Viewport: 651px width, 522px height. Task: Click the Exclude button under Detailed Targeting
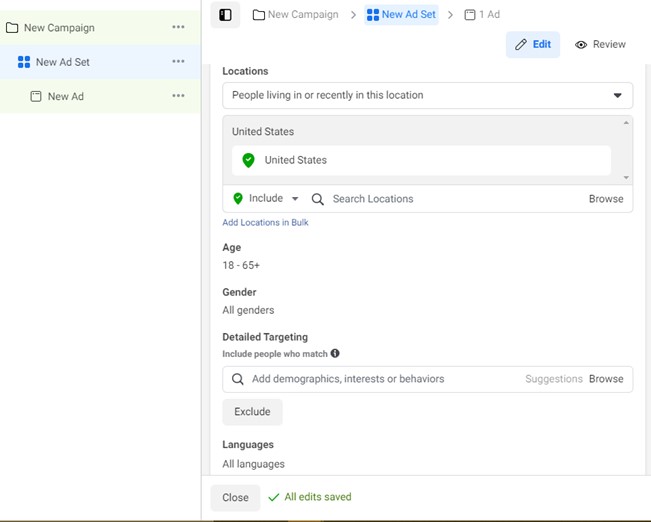252,412
